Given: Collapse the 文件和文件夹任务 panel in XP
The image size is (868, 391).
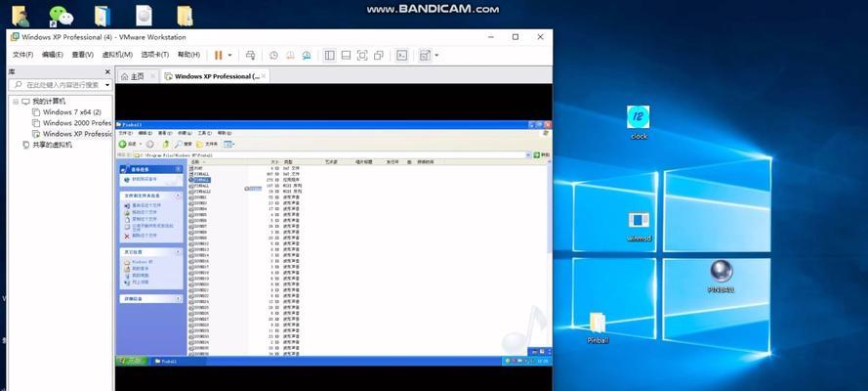Looking at the screenshot, I should click(179, 195).
